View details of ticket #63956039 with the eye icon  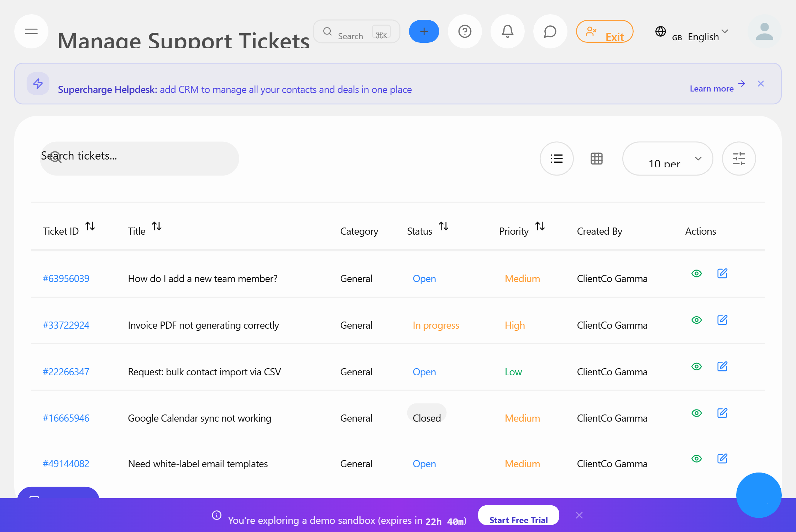(697, 274)
